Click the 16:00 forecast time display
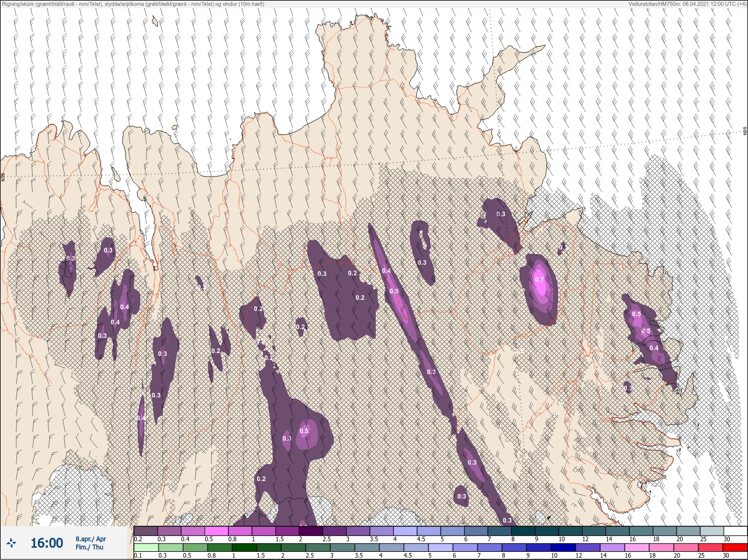This screenshot has width=748, height=560. tap(46, 543)
